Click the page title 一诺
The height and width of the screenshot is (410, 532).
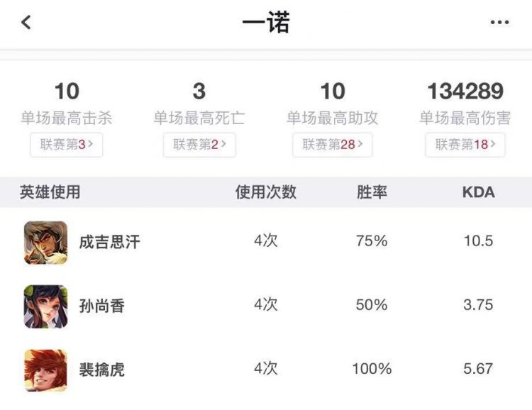(266, 23)
